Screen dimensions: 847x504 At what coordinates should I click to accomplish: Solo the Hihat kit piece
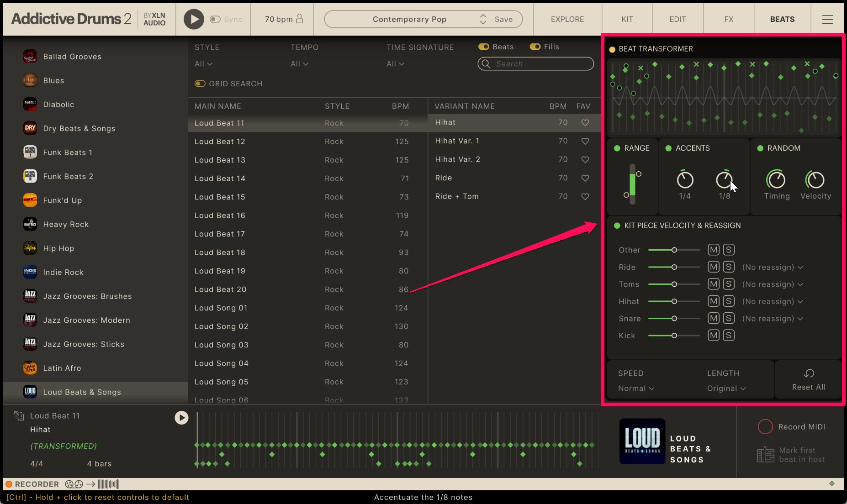[729, 301]
